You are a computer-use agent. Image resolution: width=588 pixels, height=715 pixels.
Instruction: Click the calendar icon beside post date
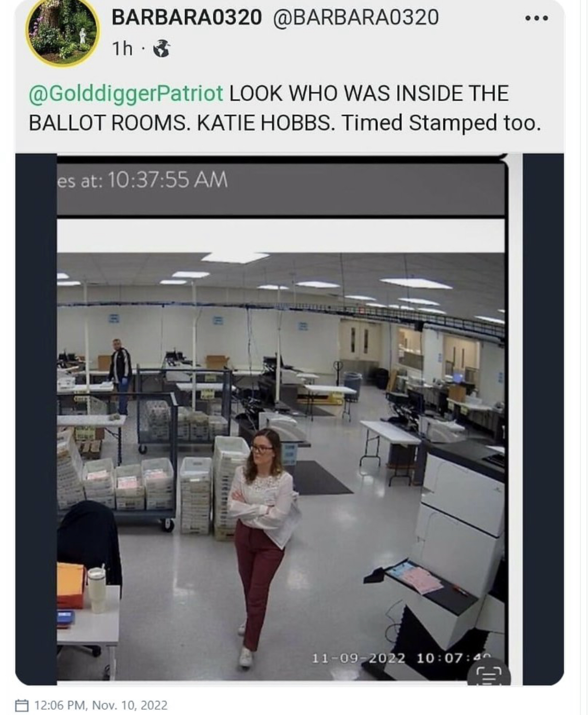point(22,706)
